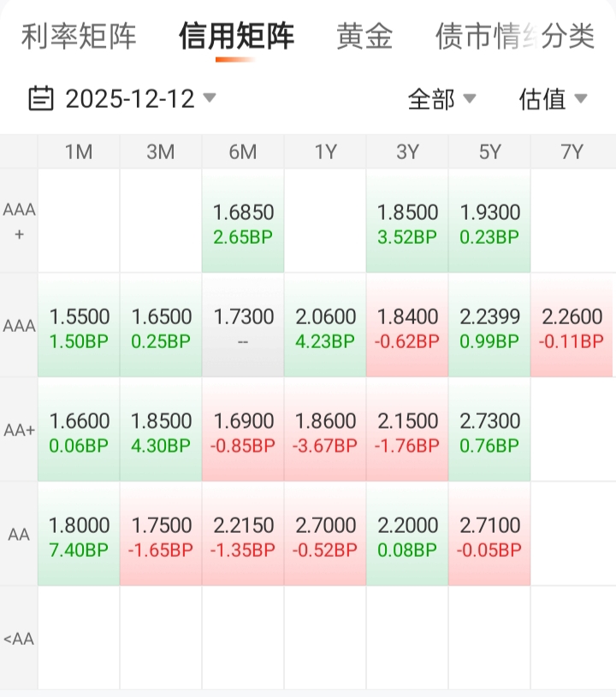Click the AA+ row label
The height and width of the screenshot is (697, 616).
(19, 431)
